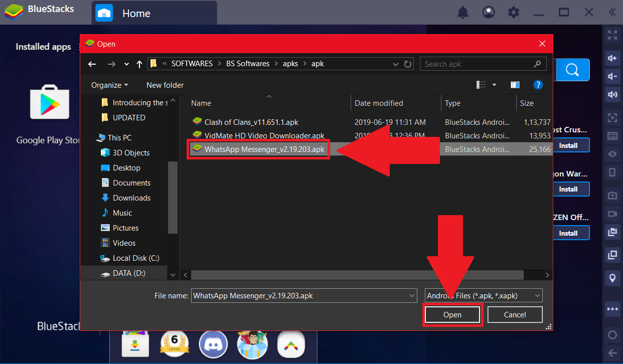This screenshot has height=364, width=623.
Task: Open Documents in navigation tree
Action: pos(131,183)
